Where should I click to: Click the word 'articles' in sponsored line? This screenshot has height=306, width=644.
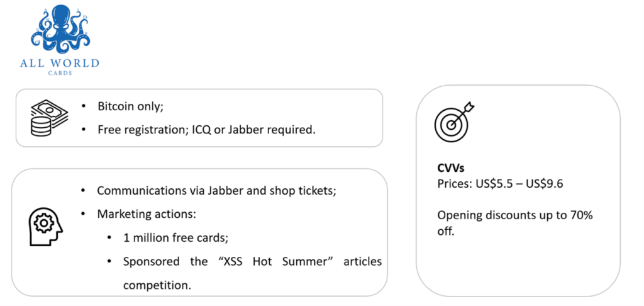(x=363, y=261)
